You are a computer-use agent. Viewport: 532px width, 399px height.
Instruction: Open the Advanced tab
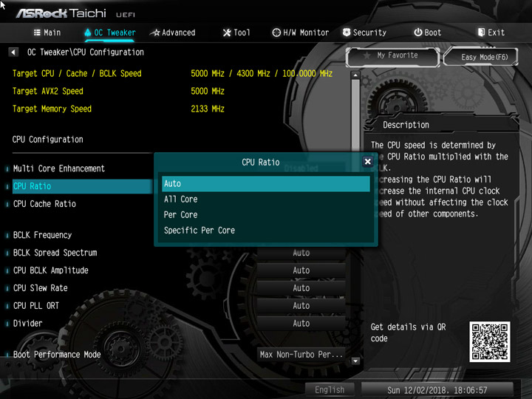[173, 33]
